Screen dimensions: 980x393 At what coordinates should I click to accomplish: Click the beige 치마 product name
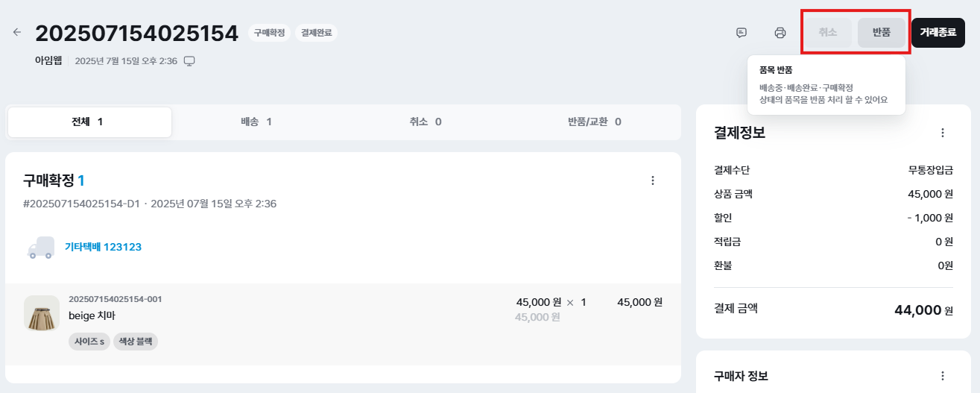92,315
